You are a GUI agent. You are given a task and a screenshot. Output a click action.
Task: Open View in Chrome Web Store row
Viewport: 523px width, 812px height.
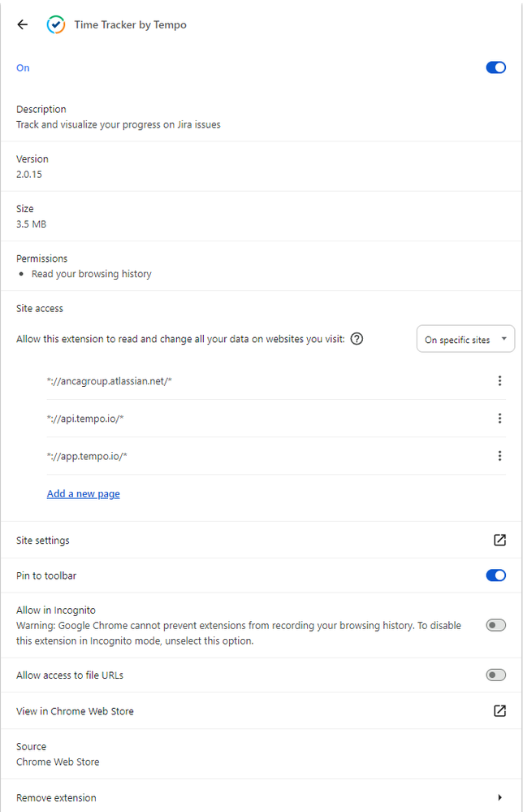click(75, 711)
